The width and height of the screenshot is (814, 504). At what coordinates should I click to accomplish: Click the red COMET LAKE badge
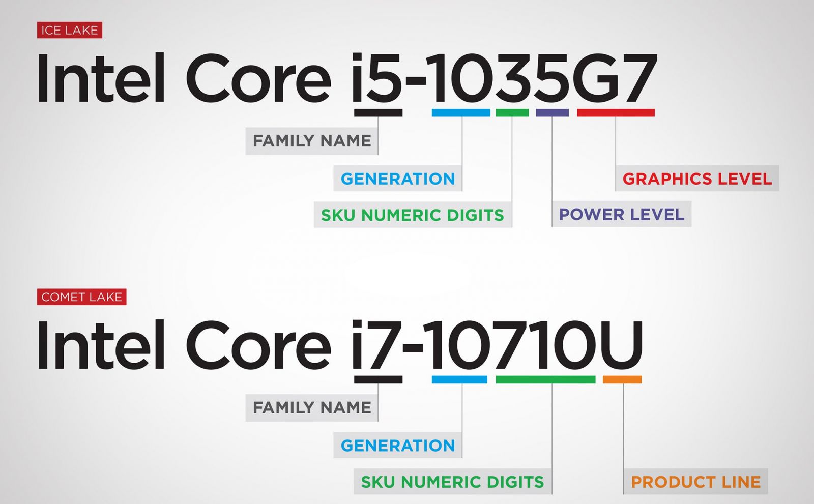[x=81, y=297]
